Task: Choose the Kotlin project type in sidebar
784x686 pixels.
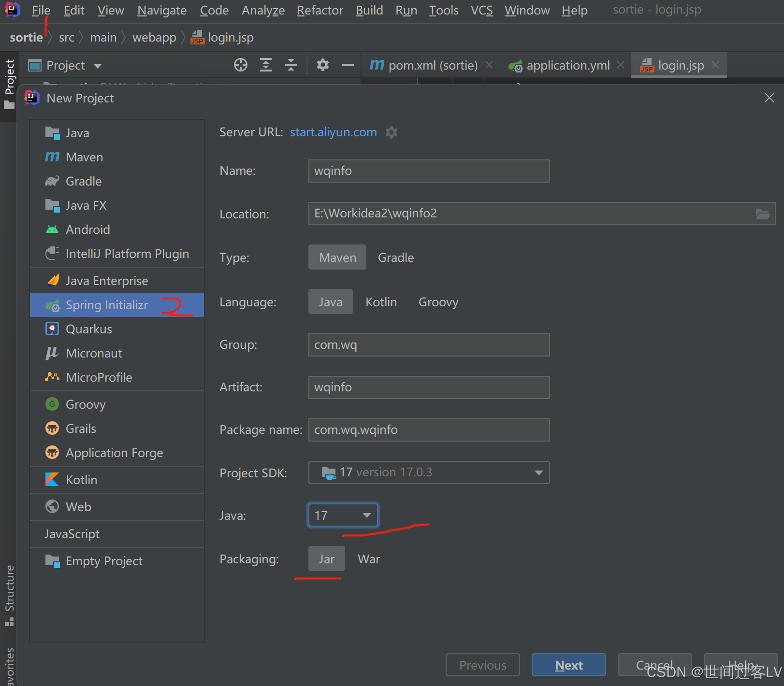Action: point(117,480)
